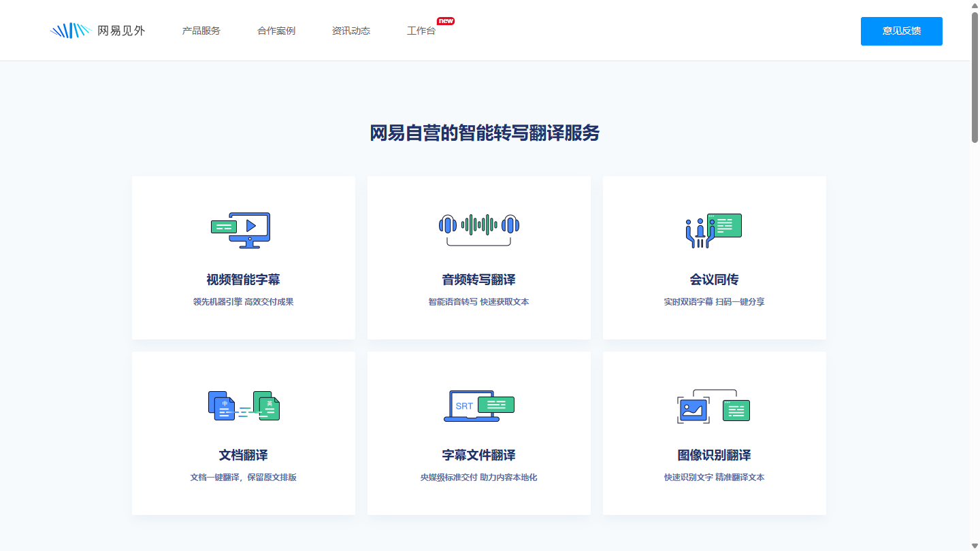Click heading 网易自营的智能转写翻译服务
This screenshot has height=551, width=980.
(x=485, y=133)
